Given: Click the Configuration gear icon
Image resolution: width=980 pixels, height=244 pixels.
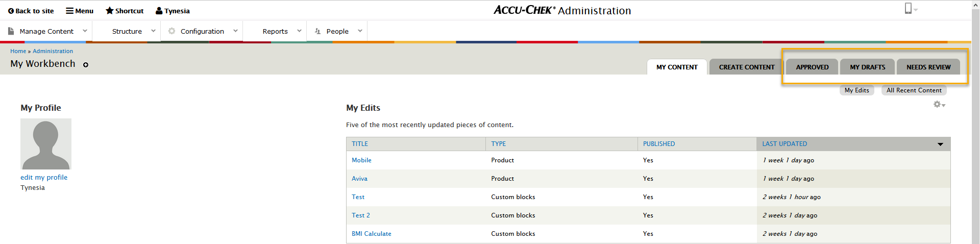Looking at the screenshot, I should tap(171, 31).
